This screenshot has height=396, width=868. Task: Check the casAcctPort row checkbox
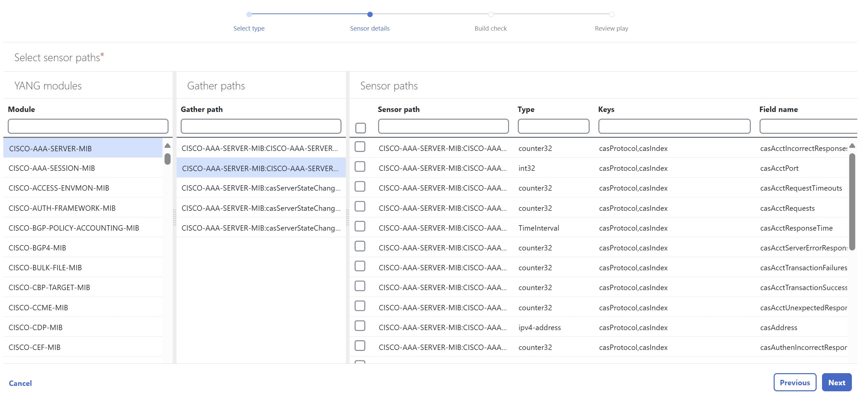click(360, 167)
